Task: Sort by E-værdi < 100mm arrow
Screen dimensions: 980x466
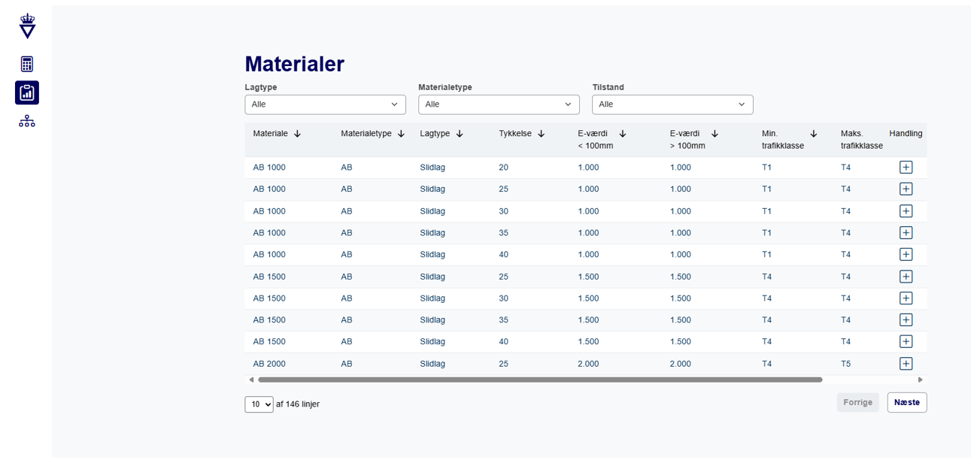Action: (x=622, y=134)
